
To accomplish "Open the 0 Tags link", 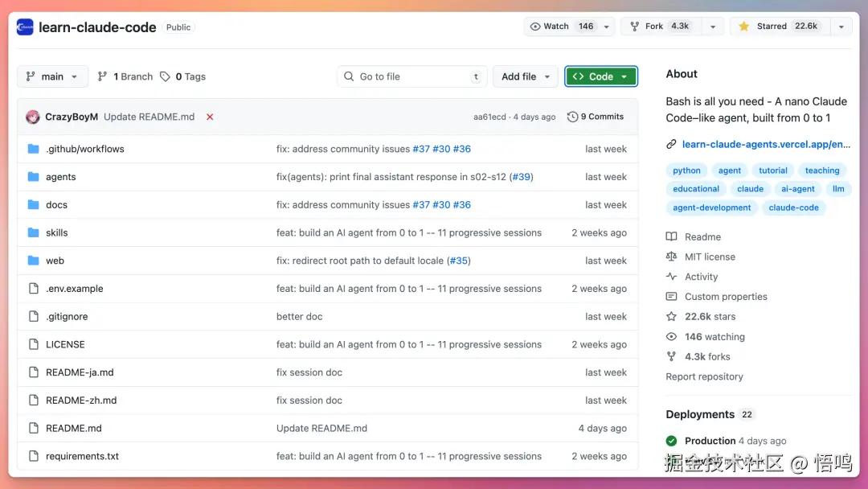I will 182,76.
